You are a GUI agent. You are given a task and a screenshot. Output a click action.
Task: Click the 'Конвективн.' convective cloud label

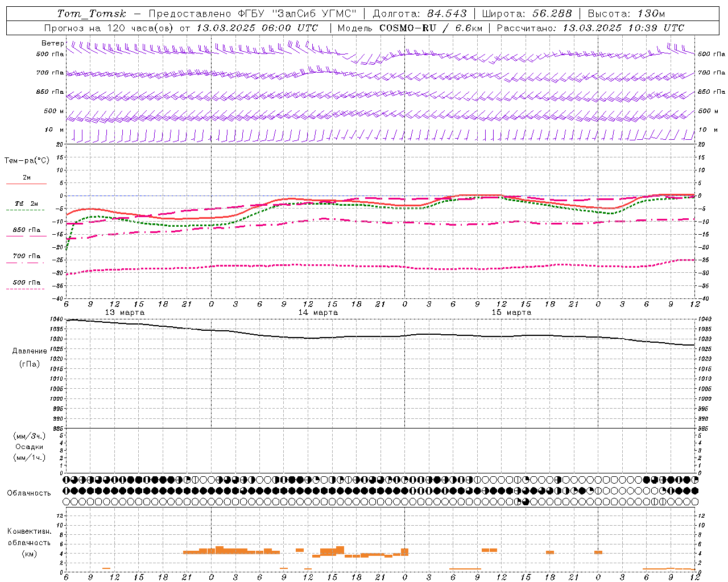pos(30,531)
